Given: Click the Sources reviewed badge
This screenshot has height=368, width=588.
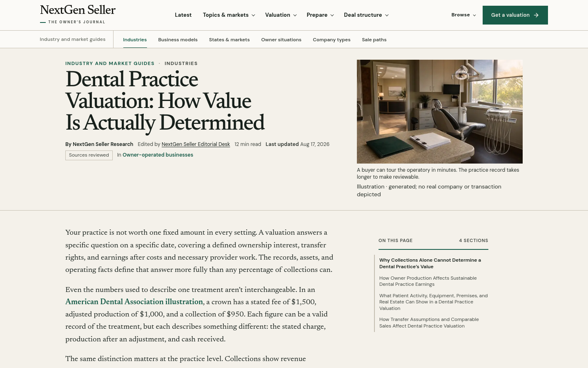Looking at the screenshot, I should coord(89,155).
